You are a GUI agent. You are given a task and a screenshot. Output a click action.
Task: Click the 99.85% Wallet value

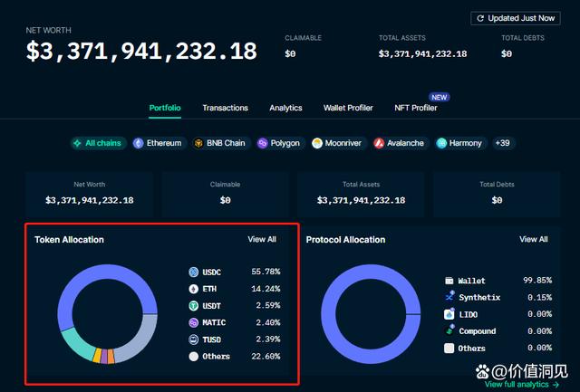click(x=537, y=281)
